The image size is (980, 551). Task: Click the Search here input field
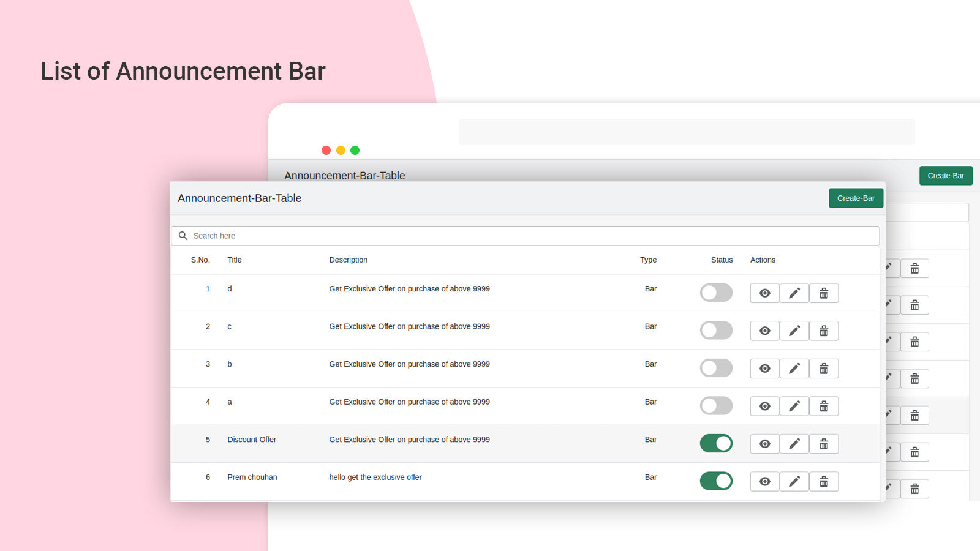point(527,236)
